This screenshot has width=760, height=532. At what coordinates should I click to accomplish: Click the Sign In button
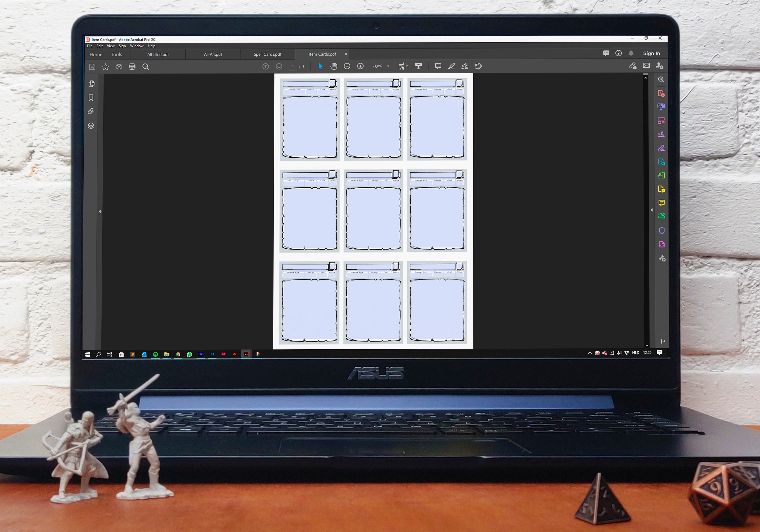(x=651, y=53)
